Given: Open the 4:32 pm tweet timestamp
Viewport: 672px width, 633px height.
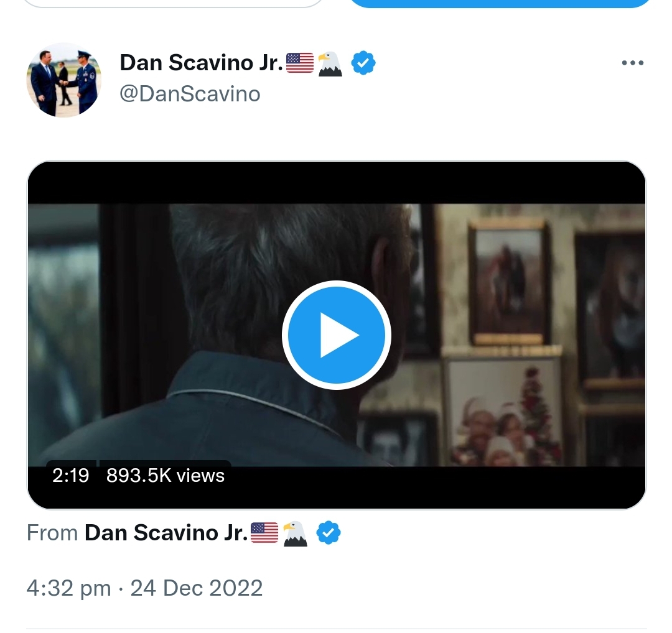Looking at the screenshot, I should coord(68,588).
